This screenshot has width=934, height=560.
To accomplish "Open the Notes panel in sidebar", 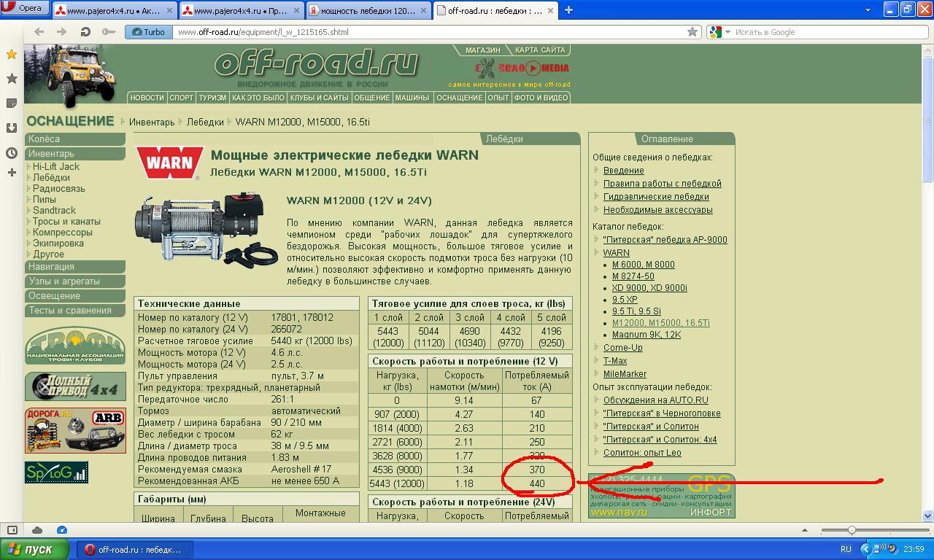I will [12, 104].
